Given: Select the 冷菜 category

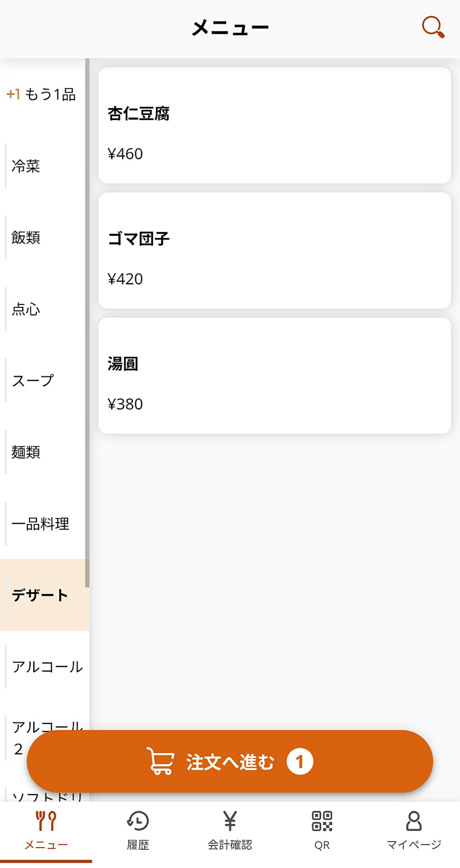Looking at the screenshot, I should coord(26,166).
